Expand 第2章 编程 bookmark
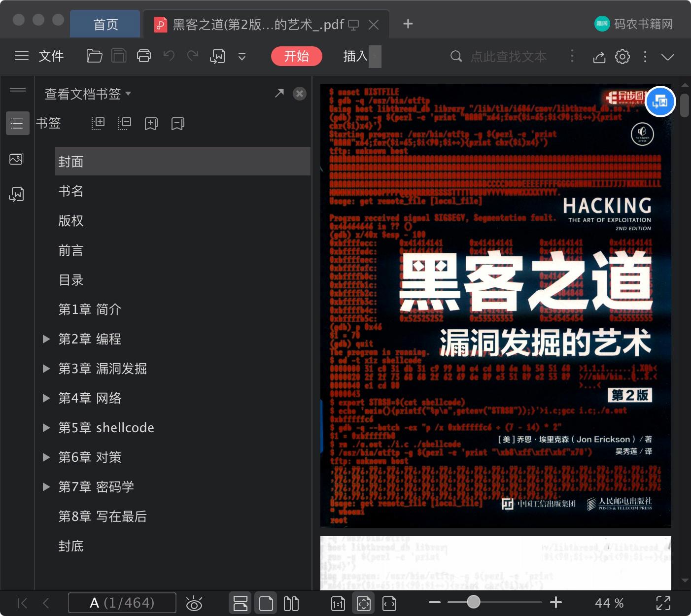 (46, 339)
